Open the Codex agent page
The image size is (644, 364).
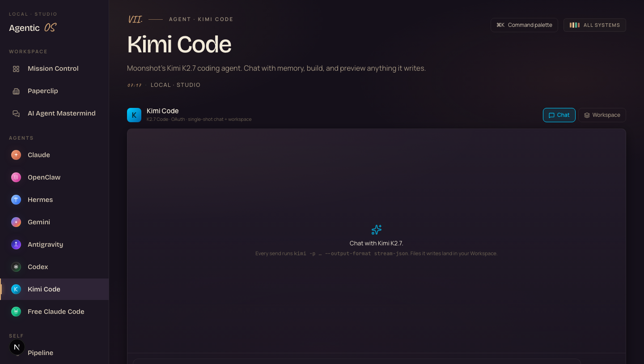54,267
